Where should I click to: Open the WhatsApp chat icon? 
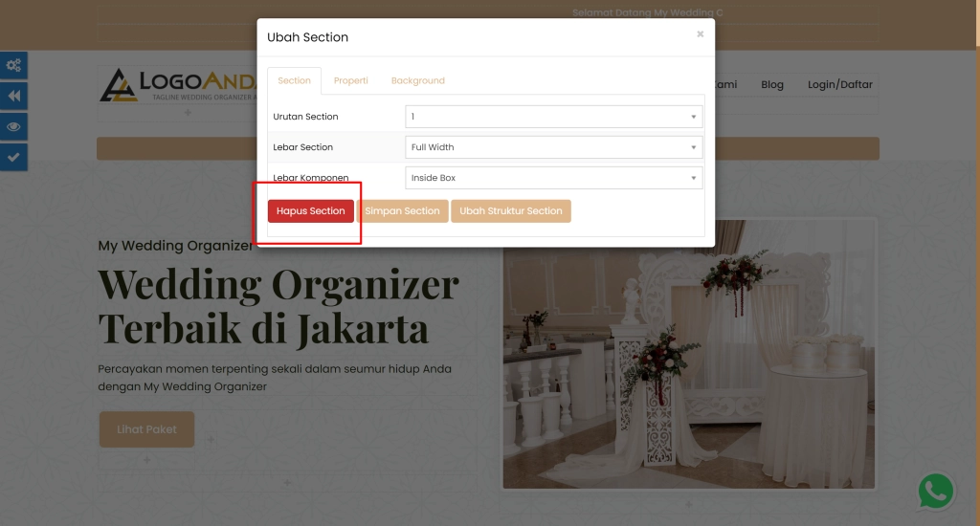(x=936, y=492)
